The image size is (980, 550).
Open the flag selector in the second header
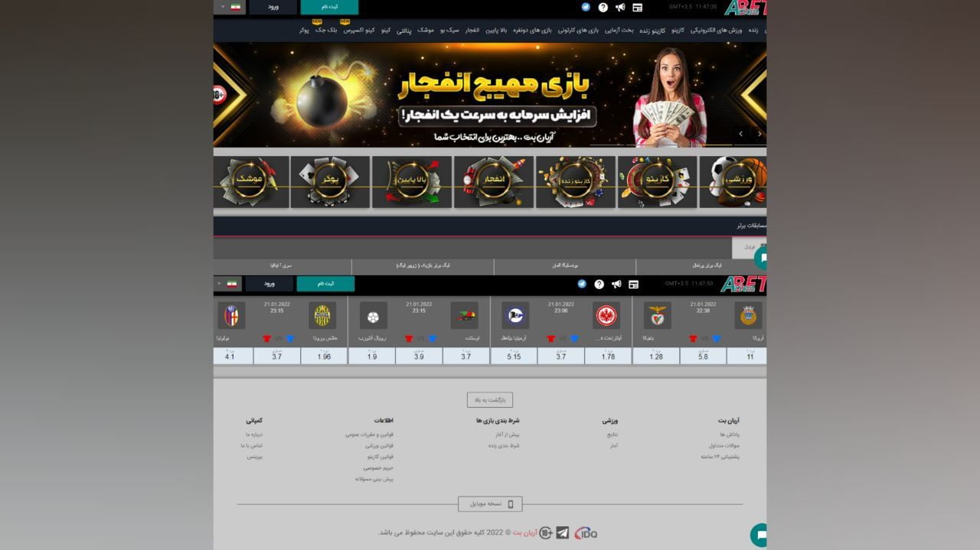231,284
